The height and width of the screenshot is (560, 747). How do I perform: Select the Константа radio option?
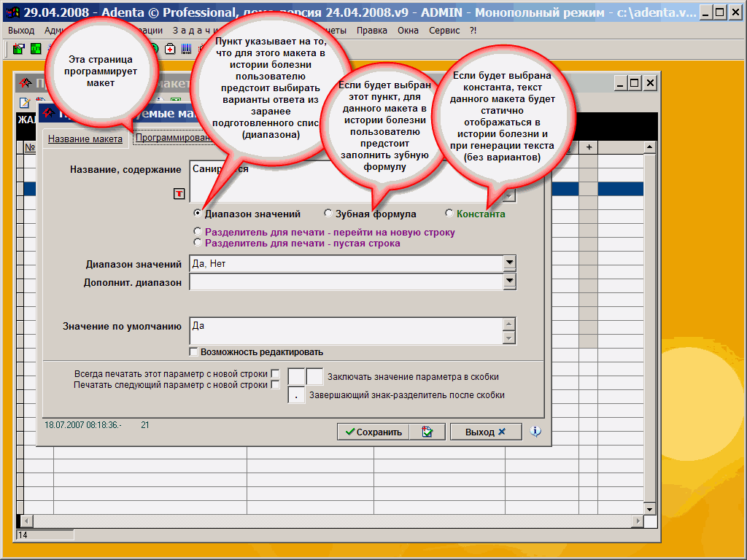click(449, 214)
